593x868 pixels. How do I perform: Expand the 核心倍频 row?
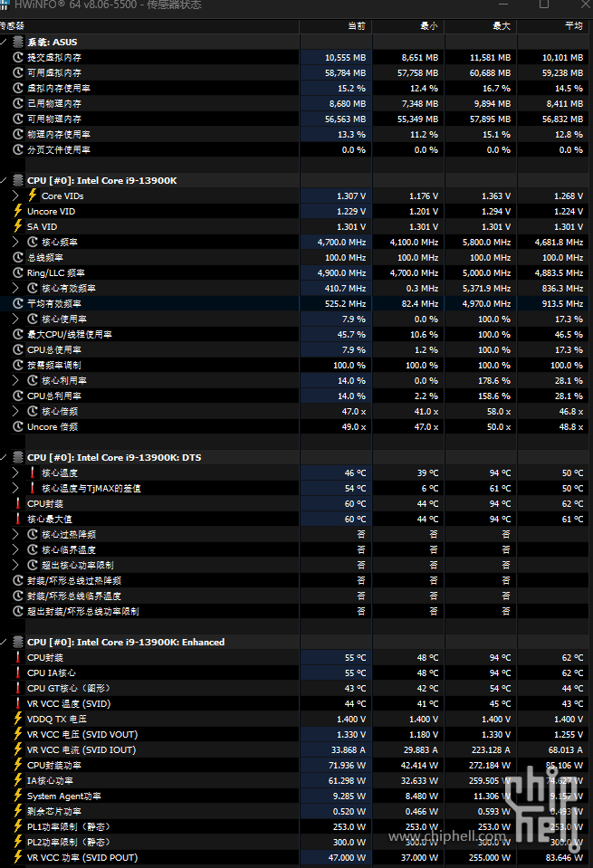15,411
